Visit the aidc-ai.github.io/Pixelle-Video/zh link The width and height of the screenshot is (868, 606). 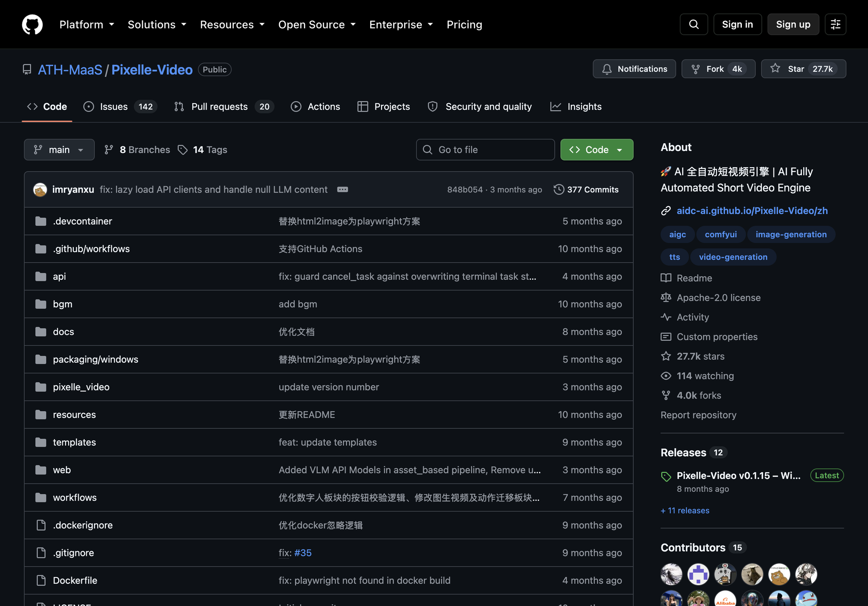tap(752, 211)
